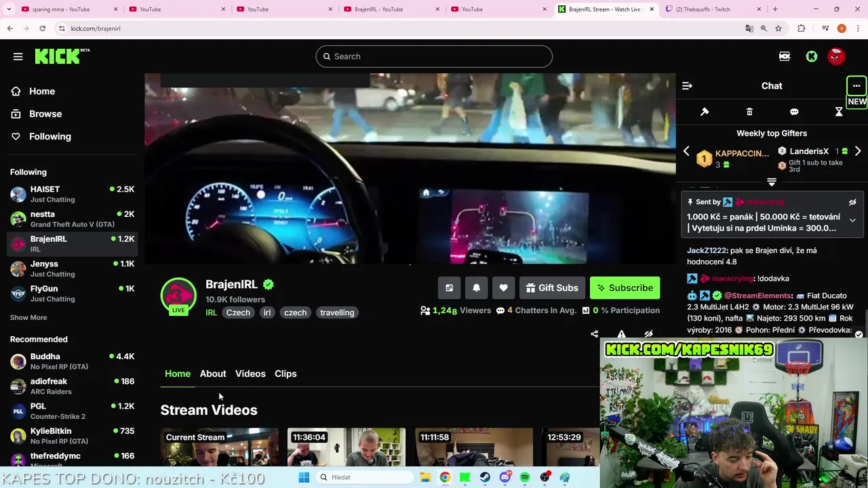Reload the page

click(x=42, y=28)
